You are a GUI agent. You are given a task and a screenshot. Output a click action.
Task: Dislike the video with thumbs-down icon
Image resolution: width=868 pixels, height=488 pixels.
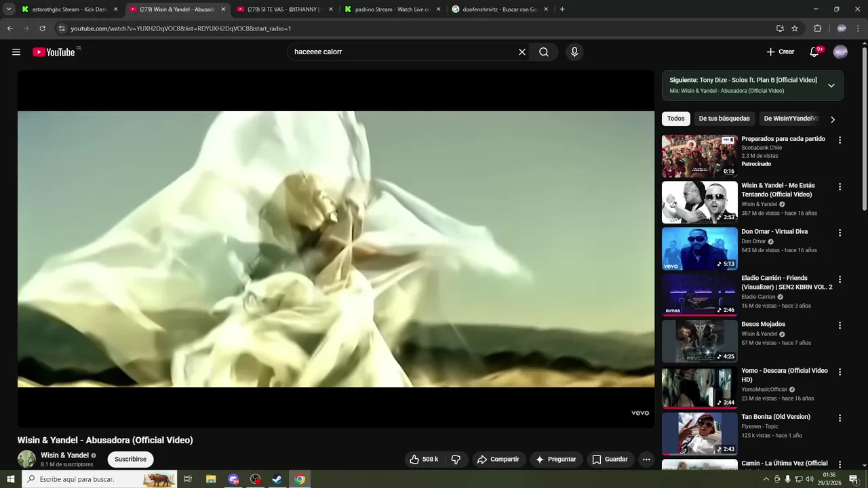(x=456, y=460)
